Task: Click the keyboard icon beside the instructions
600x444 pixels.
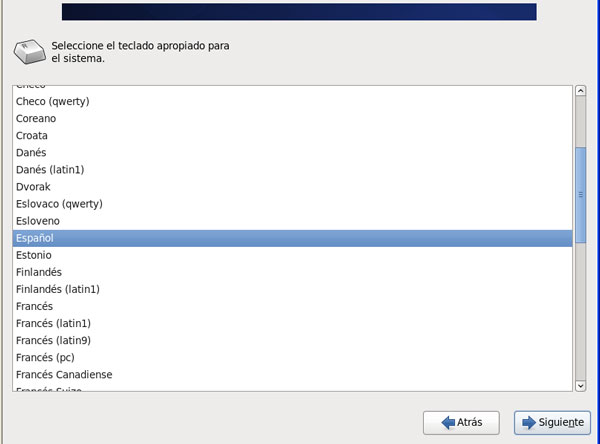Action: [x=26, y=50]
